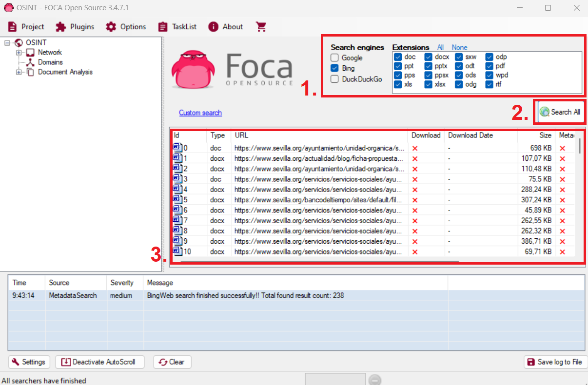Click the red X metadata status for row 9
This screenshot has height=385, width=588.
(x=562, y=241)
